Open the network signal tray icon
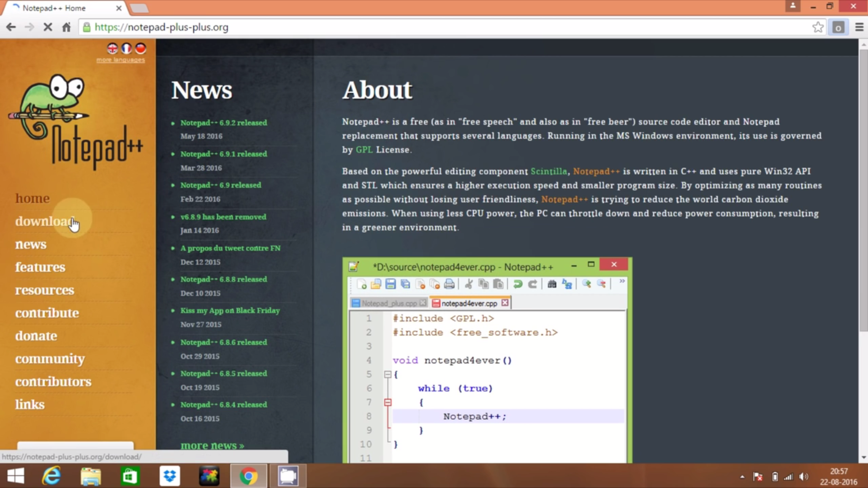The height and width of the screenshot is (488, 868). pos(789,477)
